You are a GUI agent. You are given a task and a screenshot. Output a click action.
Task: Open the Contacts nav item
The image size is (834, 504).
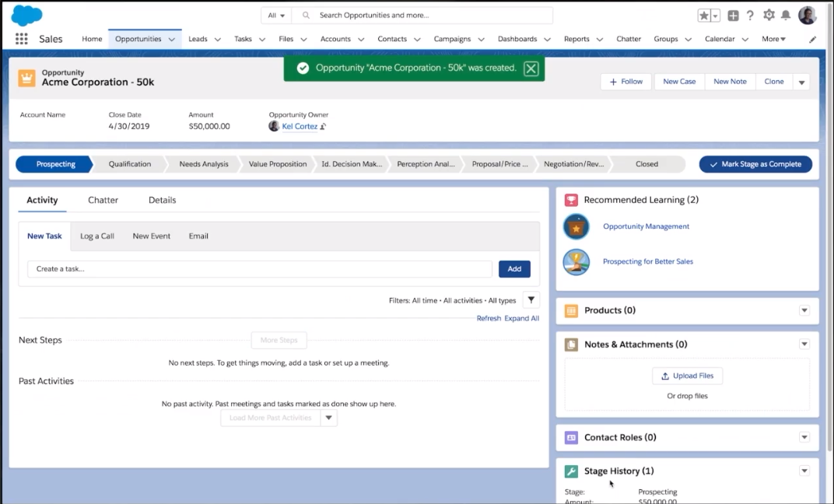pyautogui.click(x=392, y=39)
